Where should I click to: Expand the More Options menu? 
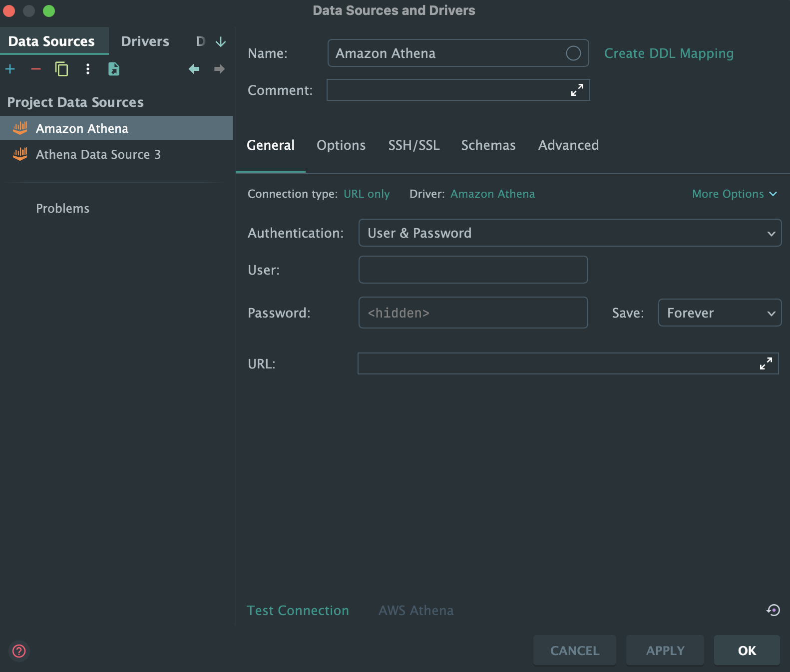[x=735, y=194]
